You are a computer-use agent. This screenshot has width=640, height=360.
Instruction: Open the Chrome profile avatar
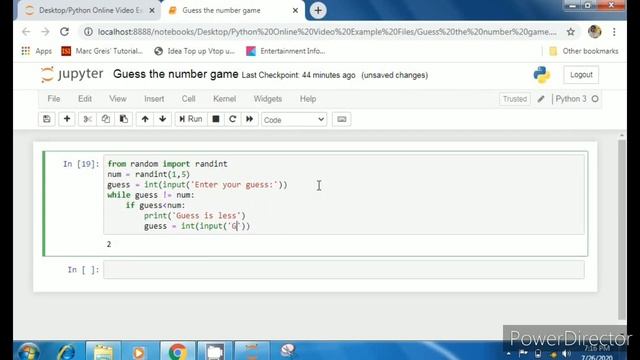click(595, 32)
